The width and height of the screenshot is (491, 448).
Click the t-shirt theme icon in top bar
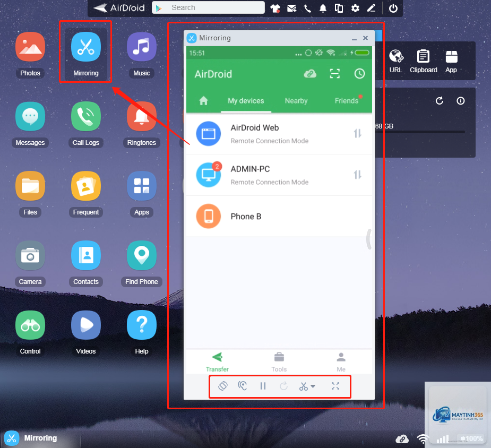pyautogui.click(x=275, y=8)
